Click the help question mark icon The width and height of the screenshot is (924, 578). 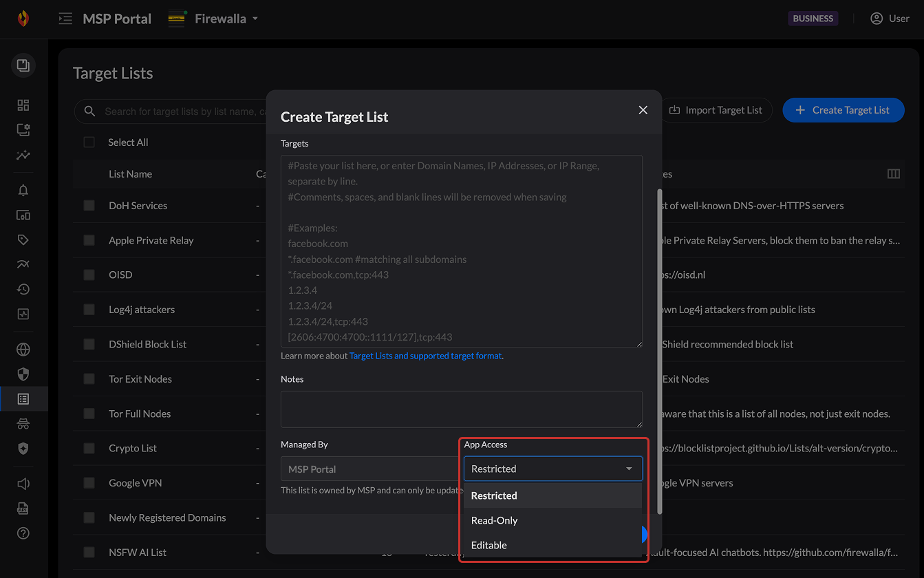click(23, 533)
